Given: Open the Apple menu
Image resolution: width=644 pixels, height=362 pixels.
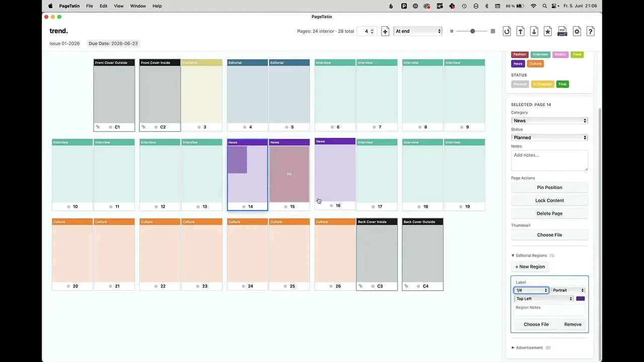Looking at the screenshot, I should coord(50,6).
